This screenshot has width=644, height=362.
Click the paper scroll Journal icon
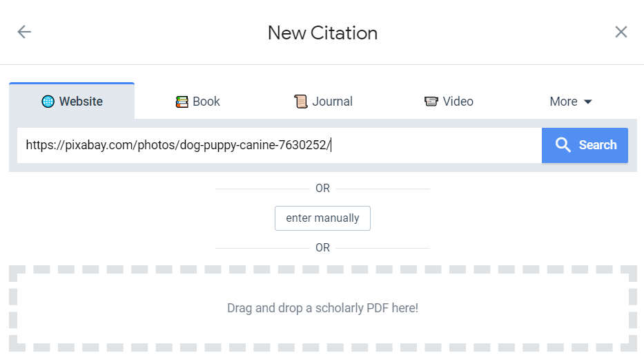301,102
